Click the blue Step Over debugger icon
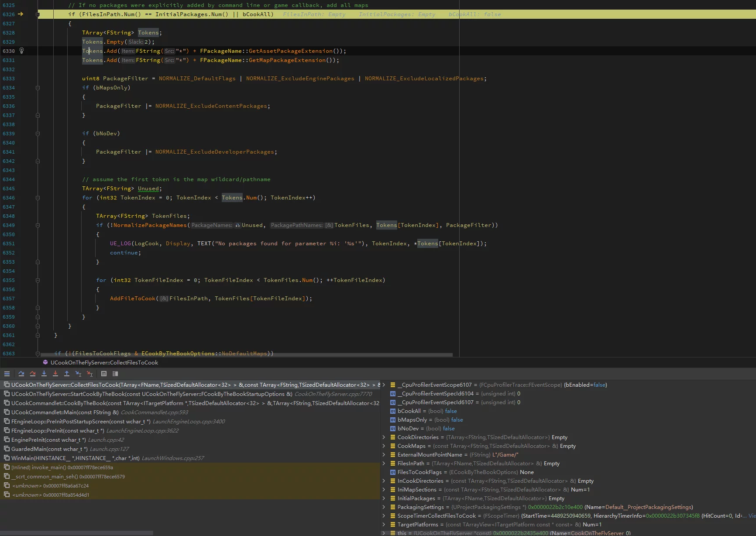The width and height of the screenshot is (756, 536). [x=21, y=374]
